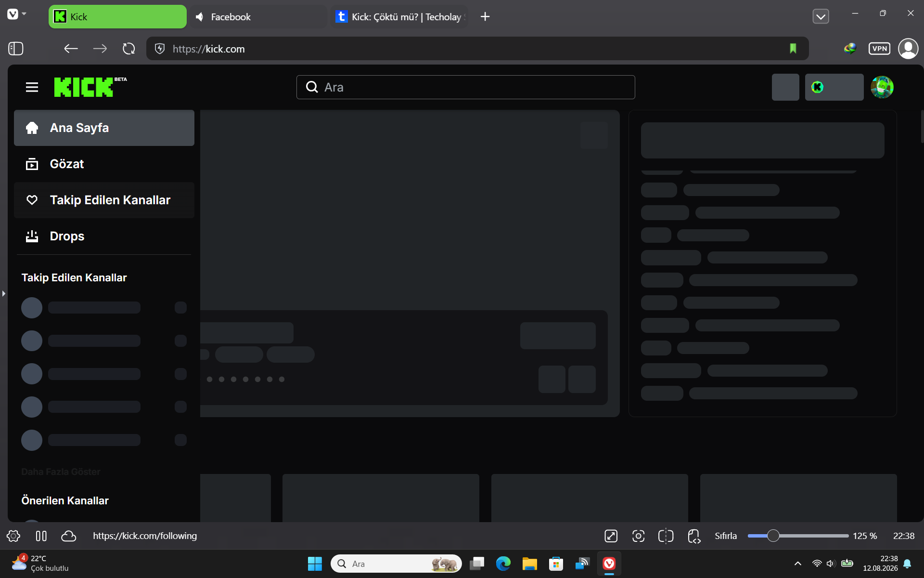Open the browser profile avatar
The height and width of the screenshot is (578, 924).
click(x=908, y=49)
